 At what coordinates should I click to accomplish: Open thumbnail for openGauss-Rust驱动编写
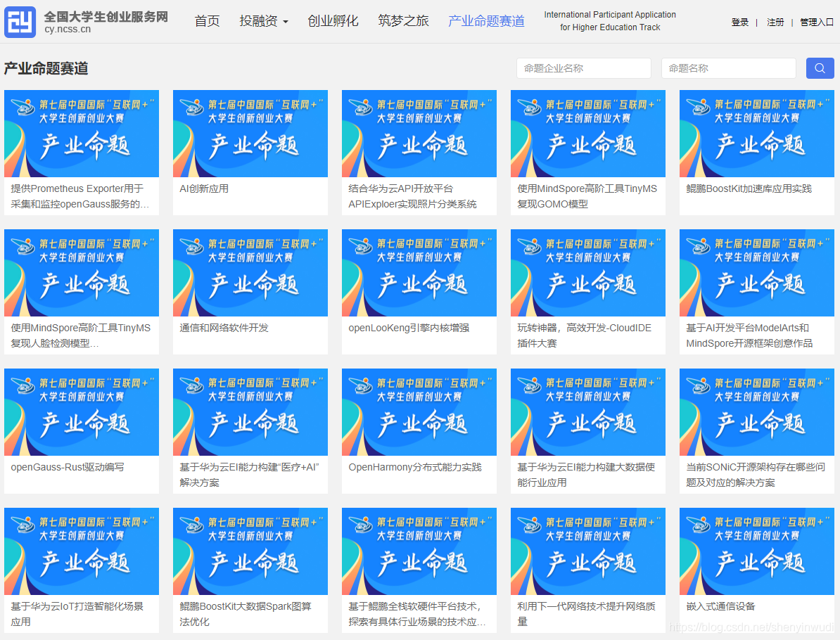coord(82,412)
